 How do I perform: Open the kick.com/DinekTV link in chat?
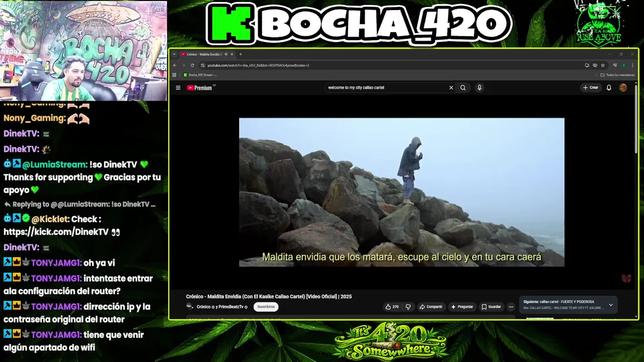[x=56, y=232]
